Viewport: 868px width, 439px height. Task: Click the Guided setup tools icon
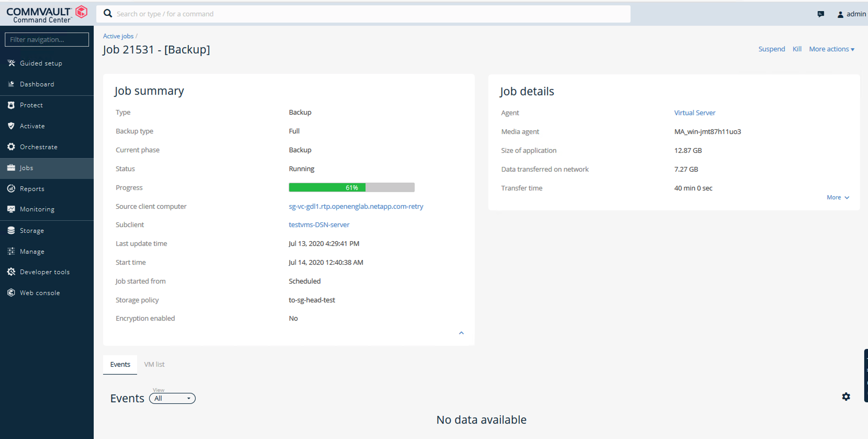click(x=11, y=63)
